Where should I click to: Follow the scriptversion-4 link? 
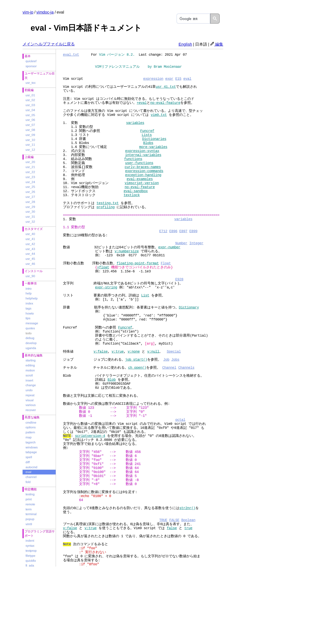pyautogui.click(x=90, y=436)
